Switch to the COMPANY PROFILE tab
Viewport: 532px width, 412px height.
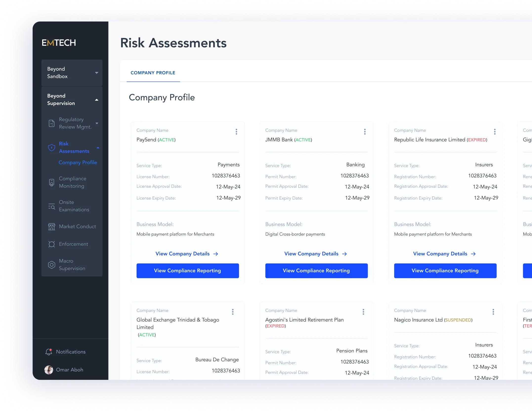point(153,73)
